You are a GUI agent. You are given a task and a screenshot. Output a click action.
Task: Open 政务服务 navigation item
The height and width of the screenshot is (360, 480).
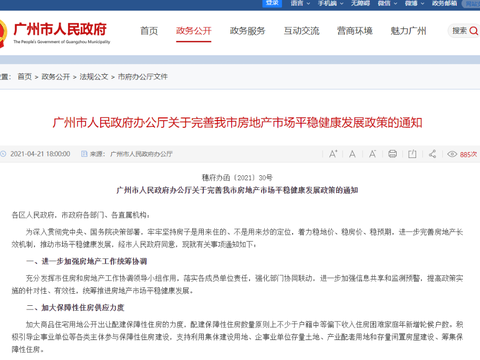click(x=247, y=31)
